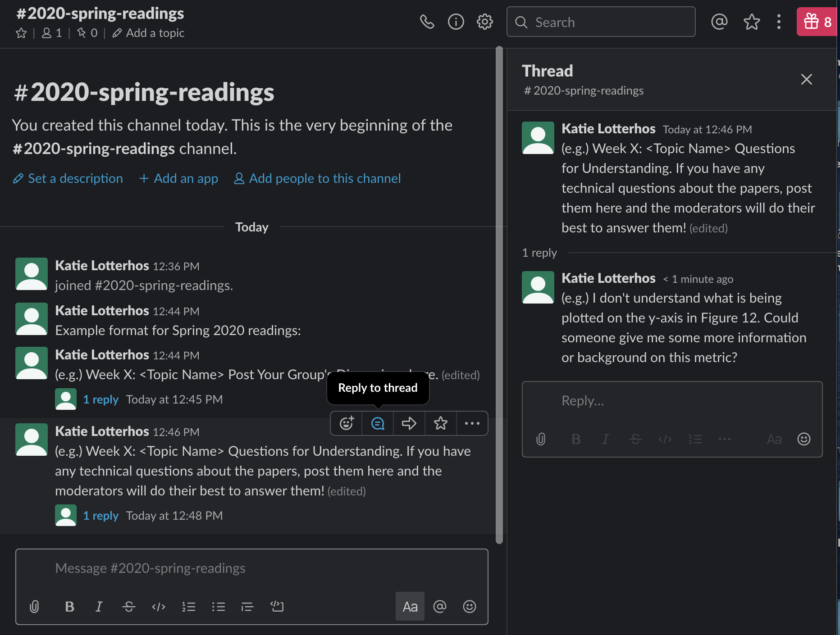Click Katie Lotterhos avatar at 12:36 PM
The width and height of the screenshot is (840, 635).
pos(32,274)
